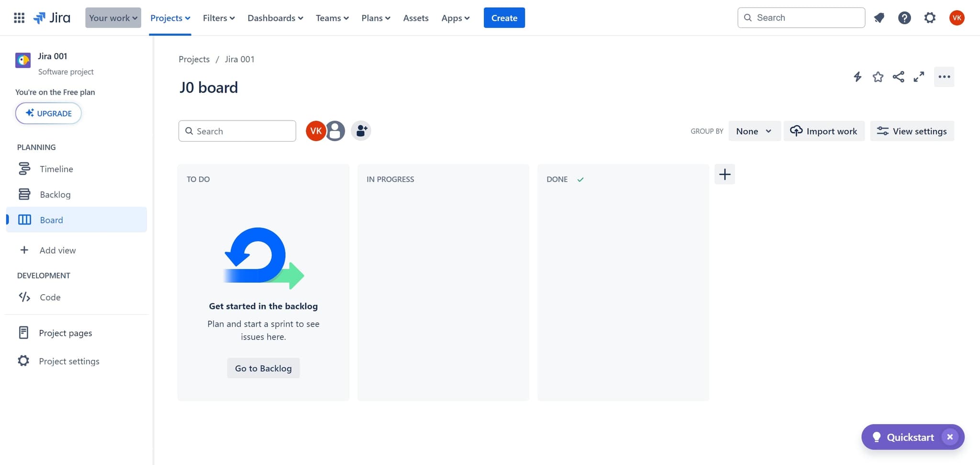This screenshot has width=980, height=465.
Task: Click the share icon on the board
Action: point(898,77)
